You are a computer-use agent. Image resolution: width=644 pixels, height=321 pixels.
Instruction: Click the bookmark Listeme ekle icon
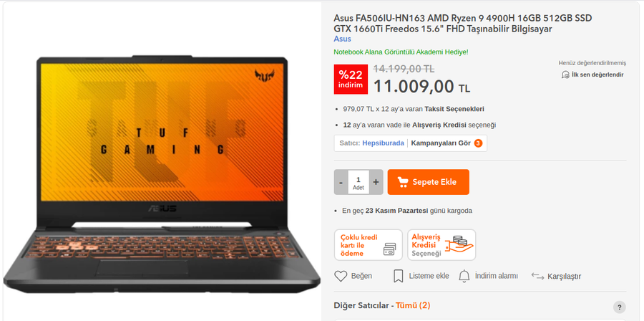[x=398, y=276]
